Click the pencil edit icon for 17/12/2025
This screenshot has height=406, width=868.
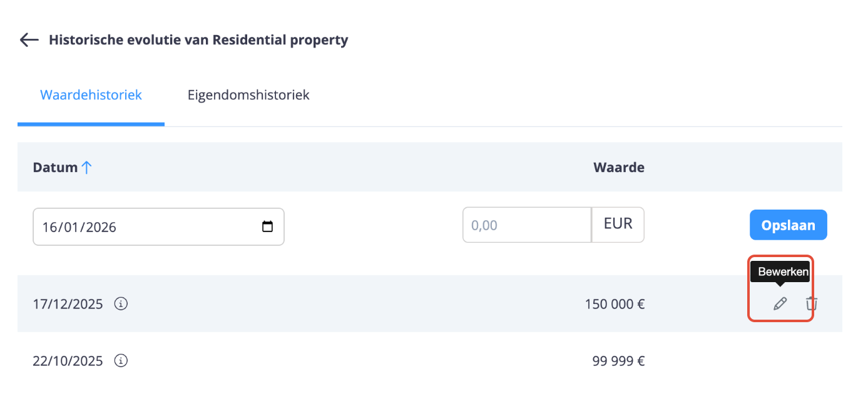780,304
